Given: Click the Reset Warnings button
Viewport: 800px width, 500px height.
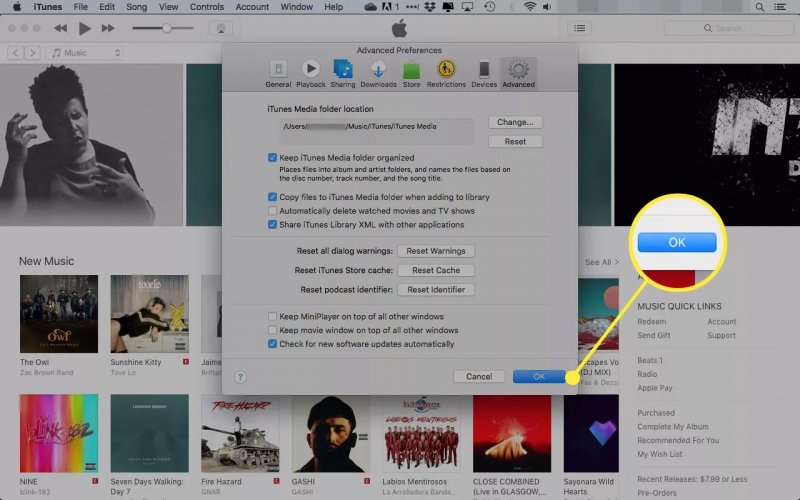Looking at the screenshot, I should pos(436,251).
